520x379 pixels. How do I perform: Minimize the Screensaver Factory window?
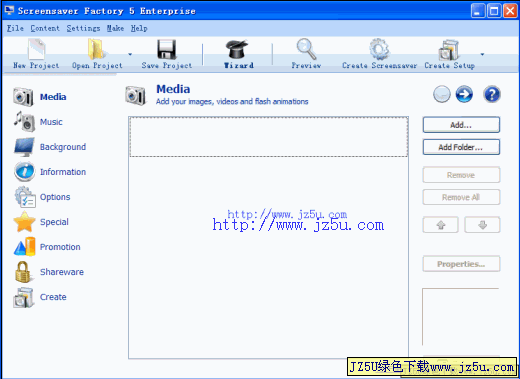click(478, 11)
